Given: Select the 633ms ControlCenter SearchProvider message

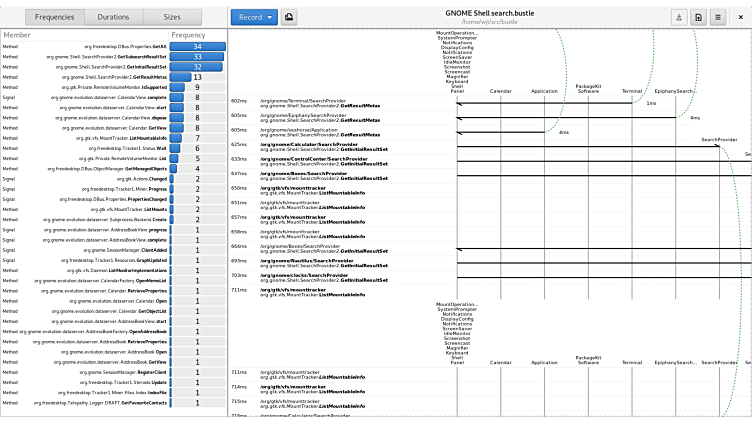Looking at the screenshot, I should pyautogui.click(x=320, y=161).
